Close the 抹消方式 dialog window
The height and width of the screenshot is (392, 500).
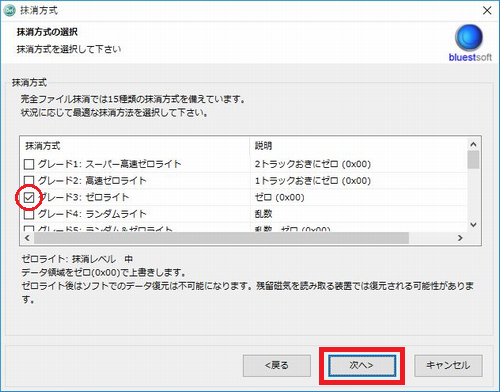click(487, 11)
